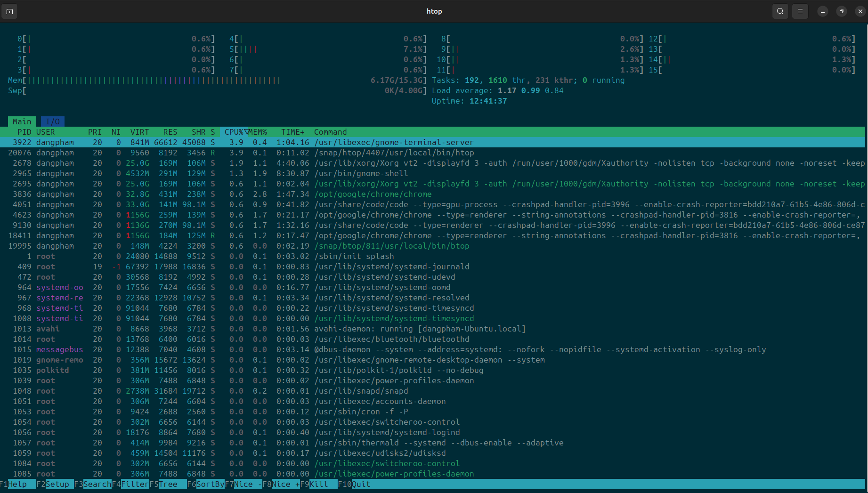Select the /snap/btop/811 btop process row
The height and width of the screenshot is (493, 868).
point(432,246)
